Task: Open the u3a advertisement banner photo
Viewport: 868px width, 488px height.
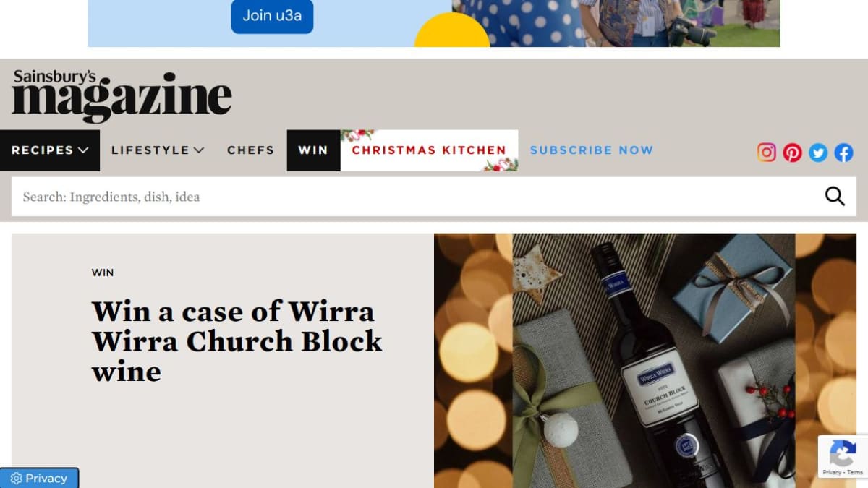Action: coord(616,23)
